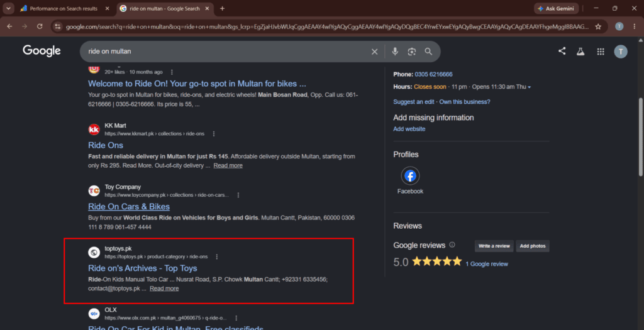
Task: Click the share icon in the Google header
Action: pyautogui.click(x=562, y=52)
